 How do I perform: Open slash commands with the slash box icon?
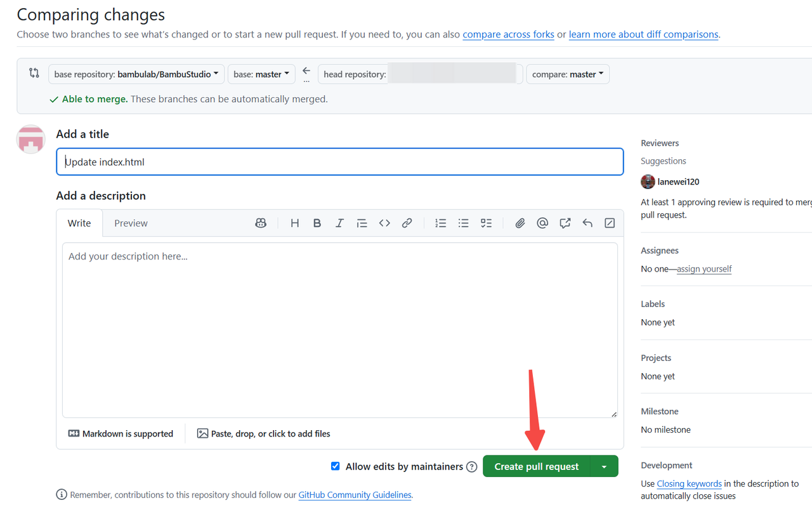[x=610, y=223]
